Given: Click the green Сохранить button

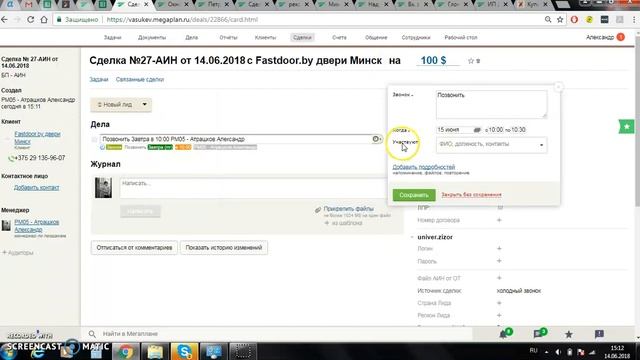Looking at the screenshot, I should tap(414, 195).
